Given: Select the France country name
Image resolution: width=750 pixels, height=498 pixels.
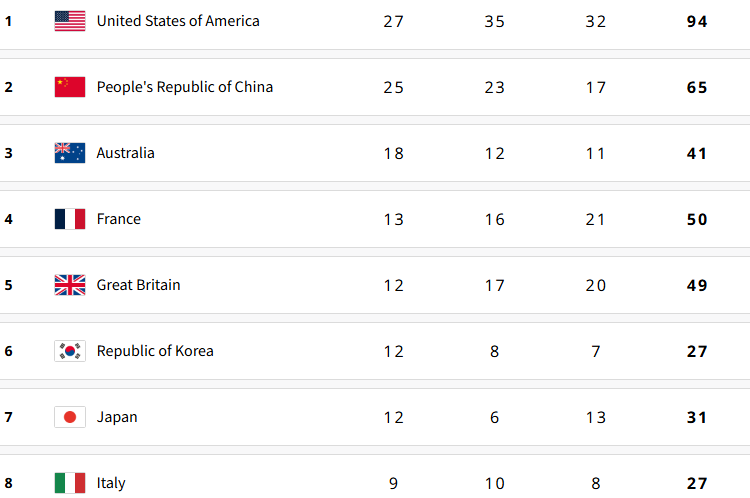Looking at the screenshot, I should [x=119, y=219].
